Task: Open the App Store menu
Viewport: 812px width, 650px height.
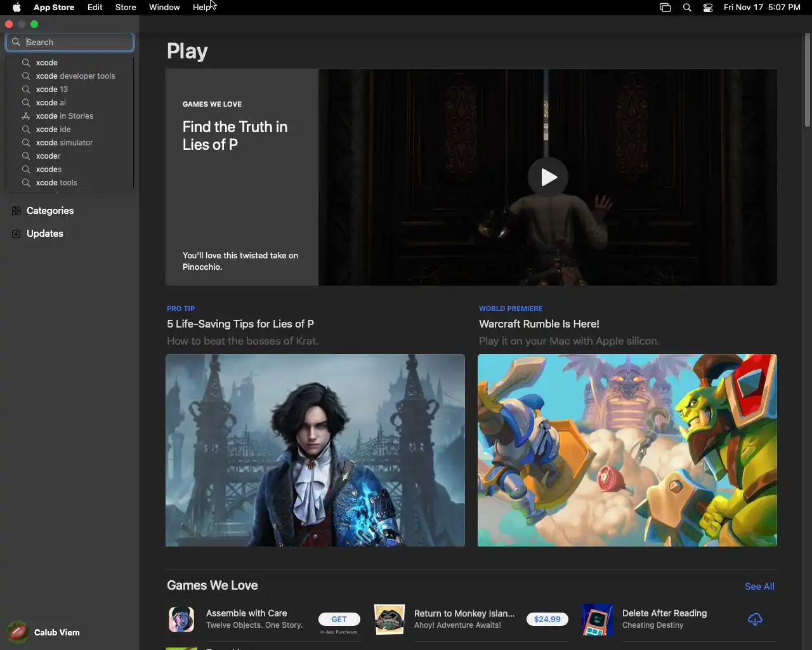Action: tap(54, 8)
